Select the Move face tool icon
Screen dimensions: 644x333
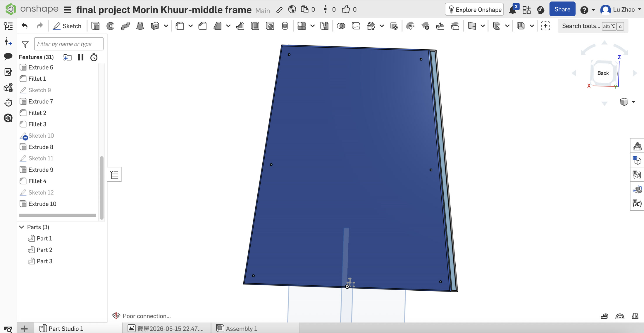(440, 26)
